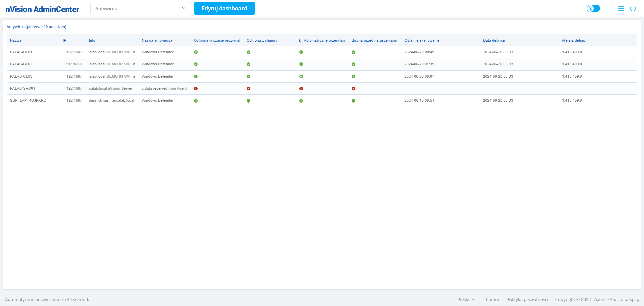Sort the table by the Nazwa column
This screenshot has width=644, height=306.
pos(16,40)
